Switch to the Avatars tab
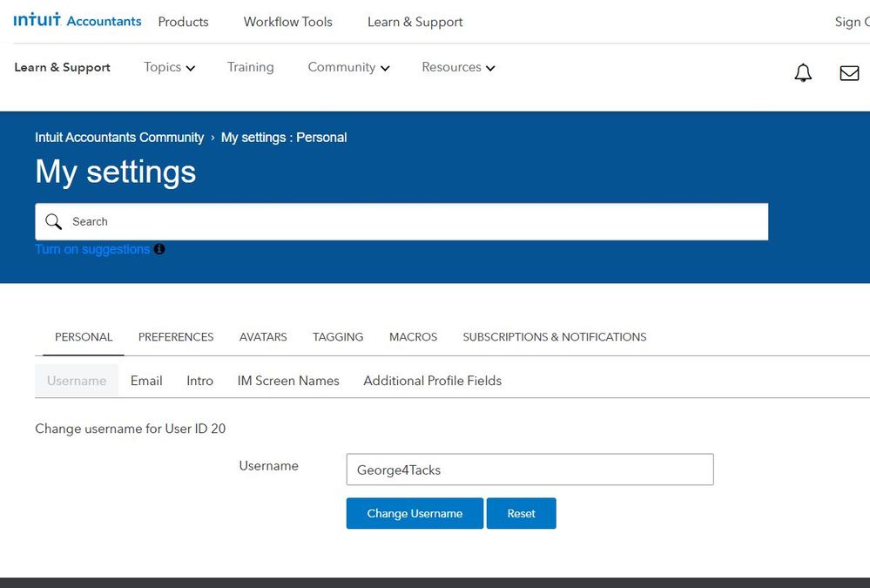The height and width of the screenshot is (588, 870). tap(263, 337)
